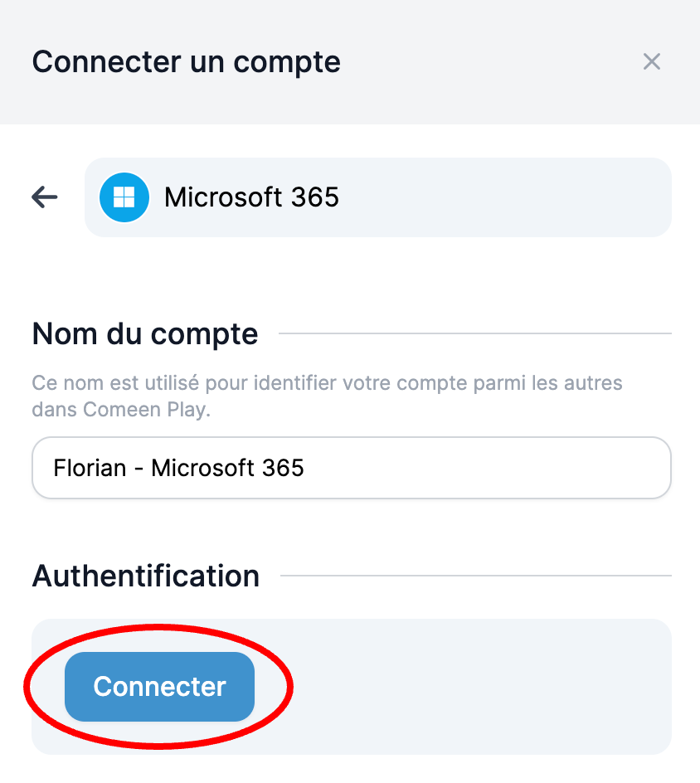
Task: Click the words Comeen Play in the description
Action: 144,410
